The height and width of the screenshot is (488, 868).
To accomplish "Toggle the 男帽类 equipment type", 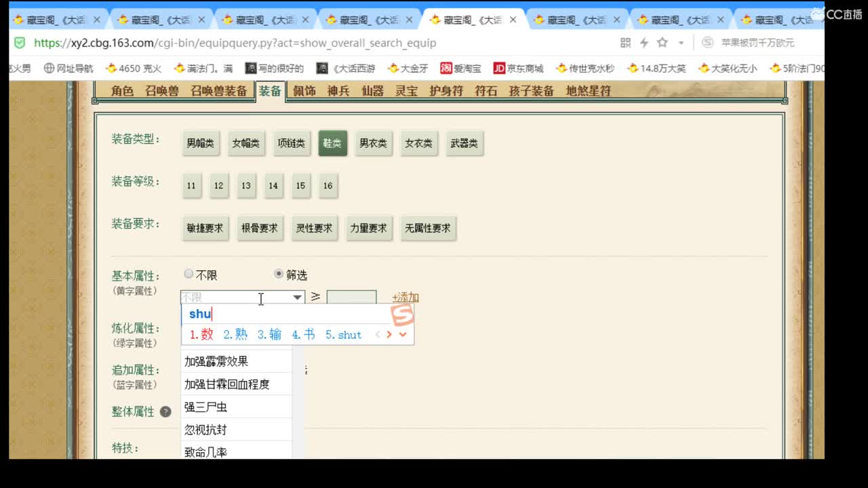I will click(x=200, y=143).
